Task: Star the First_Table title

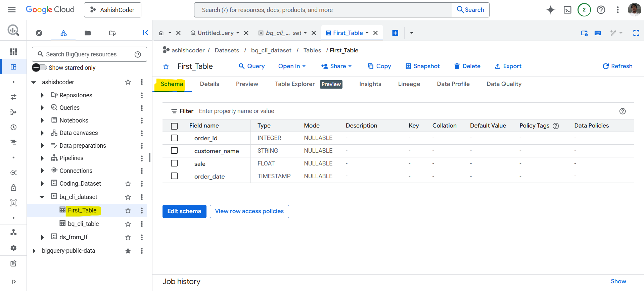Action: (x=166, y=66)
